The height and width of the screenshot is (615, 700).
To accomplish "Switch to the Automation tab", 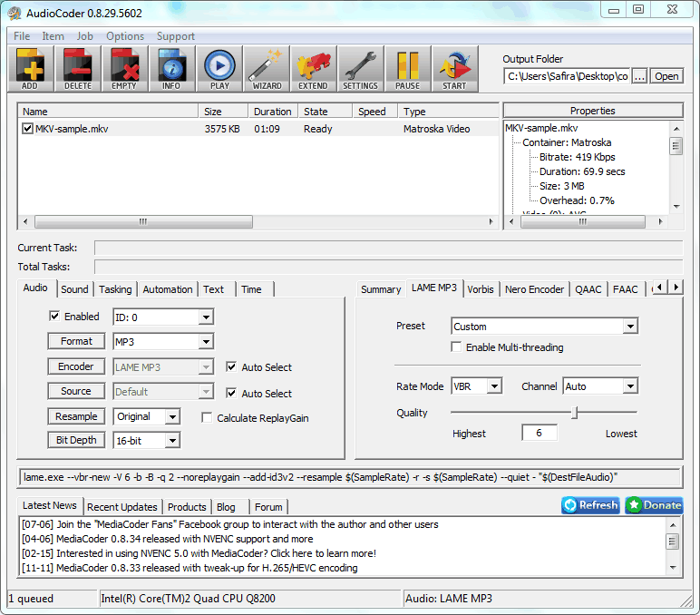I will [168, 289].
